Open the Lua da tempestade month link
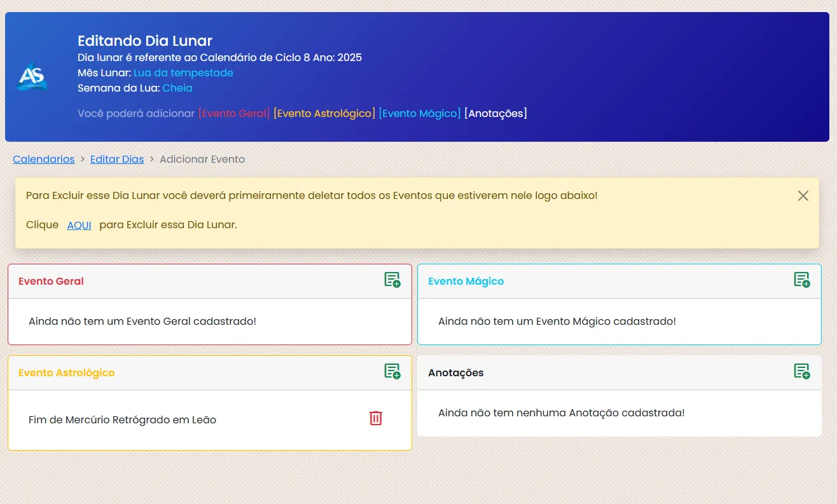This screenshot has height=504, width=837. click(183, 72)
